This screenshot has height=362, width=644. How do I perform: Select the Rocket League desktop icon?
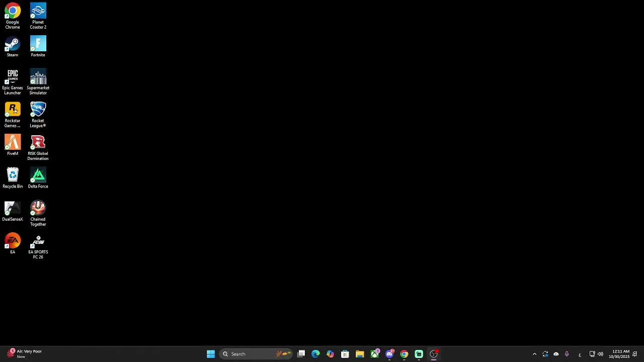(x=38, y=115)
